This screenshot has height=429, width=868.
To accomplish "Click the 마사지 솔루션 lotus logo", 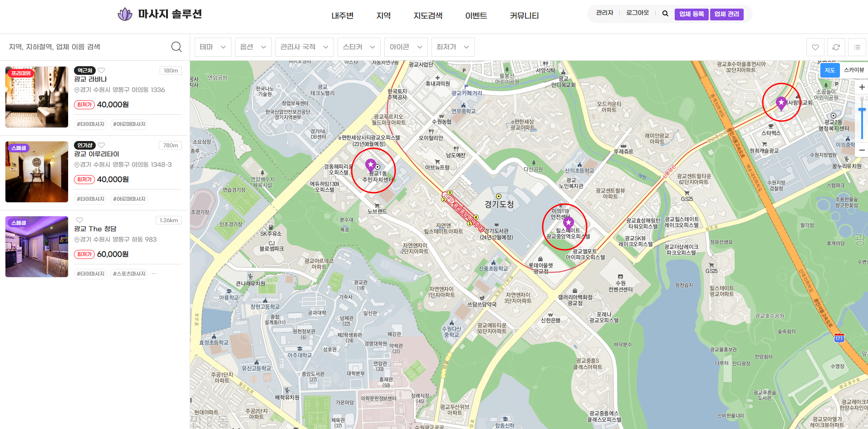I will point(125,14).
